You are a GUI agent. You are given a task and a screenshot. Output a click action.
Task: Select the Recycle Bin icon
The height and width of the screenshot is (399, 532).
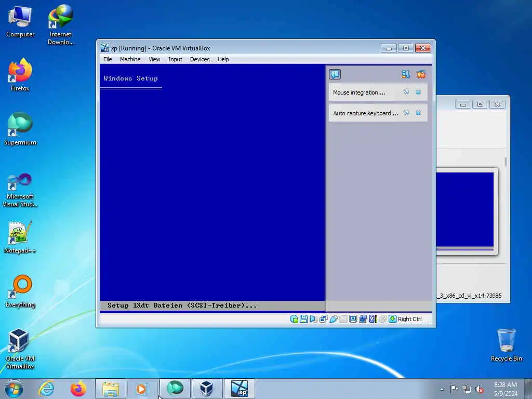click(506, 345)
